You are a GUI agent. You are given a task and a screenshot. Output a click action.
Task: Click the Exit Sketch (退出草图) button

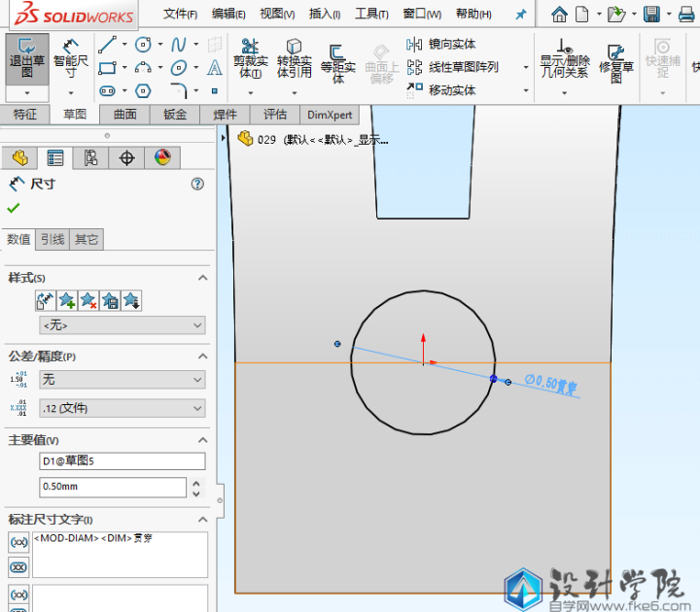click(26, 58)
